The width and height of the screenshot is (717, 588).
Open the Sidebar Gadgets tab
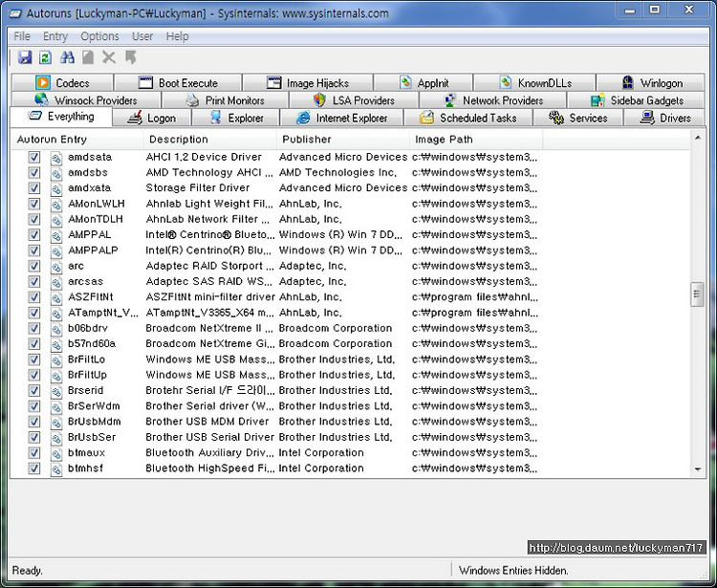(636, 100)
